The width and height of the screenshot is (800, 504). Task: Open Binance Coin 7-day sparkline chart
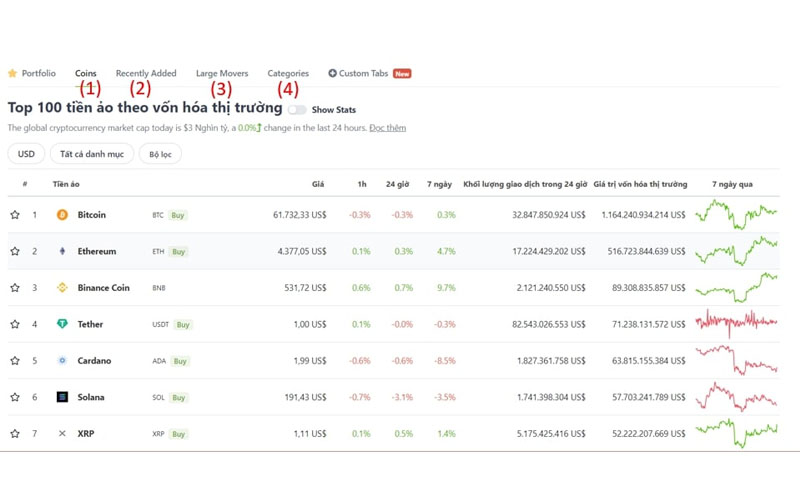(736, 288)
